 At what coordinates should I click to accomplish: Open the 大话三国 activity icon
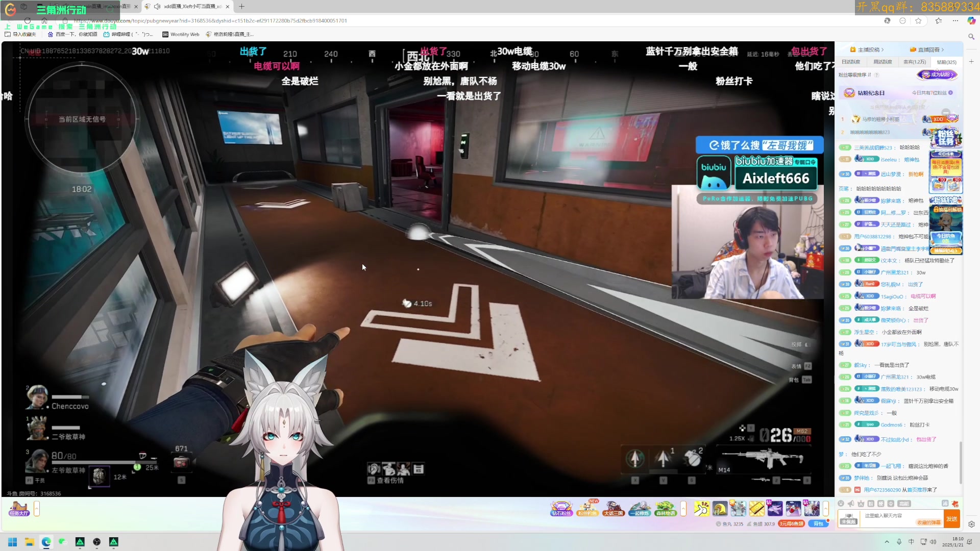coord(613,508)
